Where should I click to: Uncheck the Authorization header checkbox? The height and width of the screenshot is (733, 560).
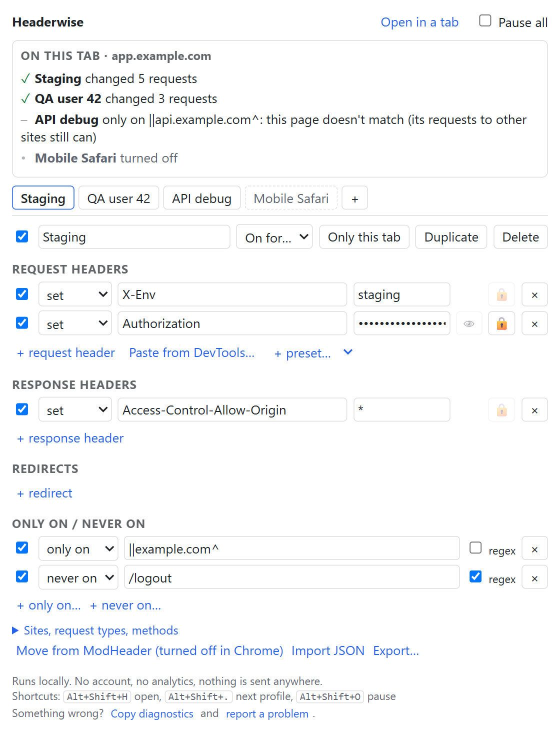tap(22, 322)
